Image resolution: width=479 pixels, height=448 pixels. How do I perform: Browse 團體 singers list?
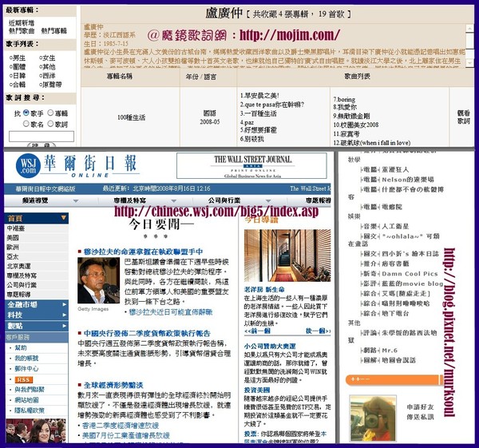[x=18, y=66]
